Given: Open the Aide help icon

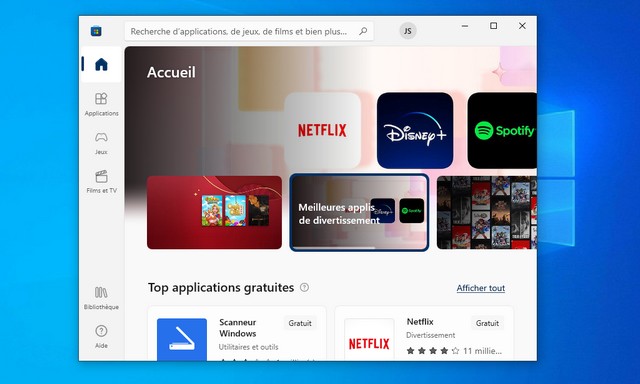Looking at the screenshot, I should (101, 337).
